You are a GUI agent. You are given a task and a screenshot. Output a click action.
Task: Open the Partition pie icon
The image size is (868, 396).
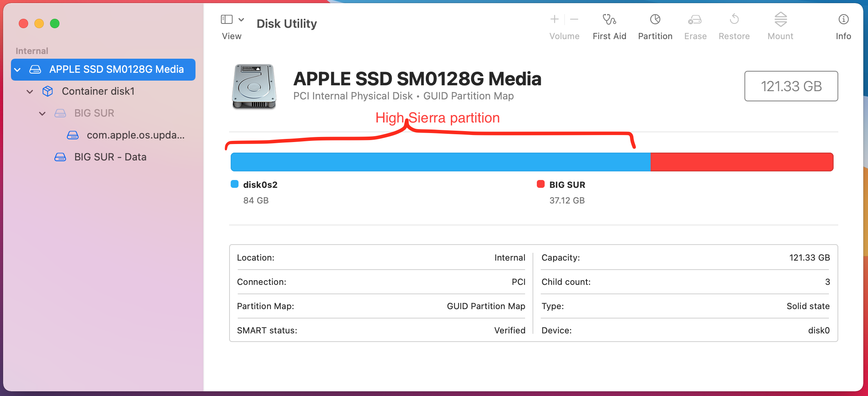(x=655, y=19)
